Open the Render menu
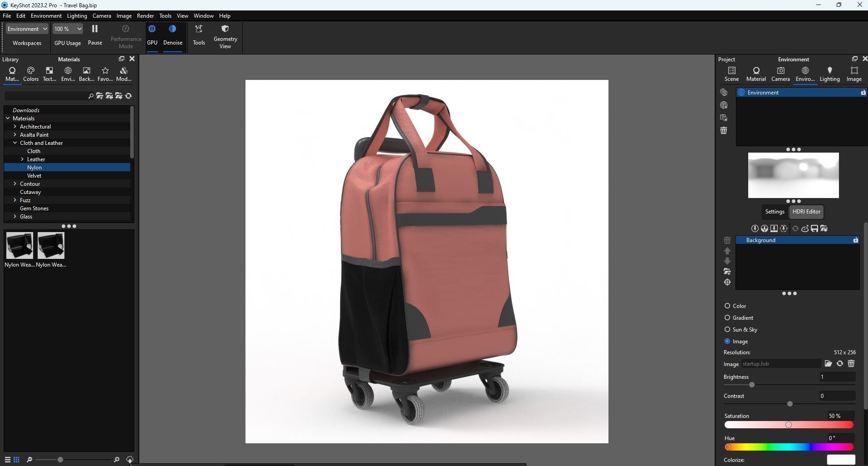 tap(145, 15)
